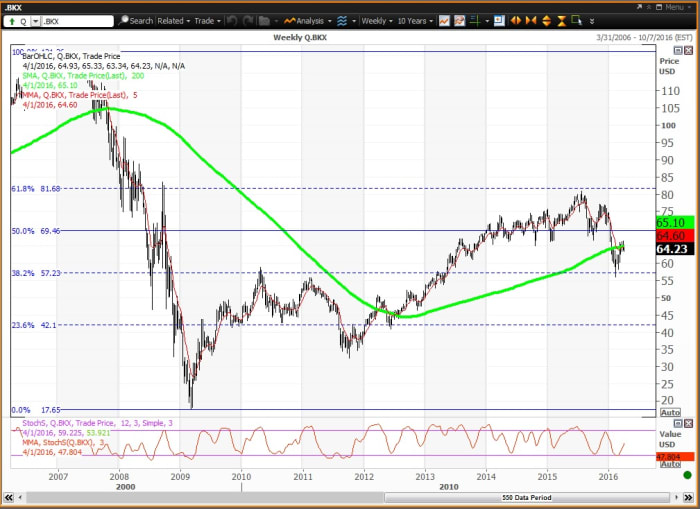Toggle Auto scale on price axis
700x509 pixels.
(671, 413)
